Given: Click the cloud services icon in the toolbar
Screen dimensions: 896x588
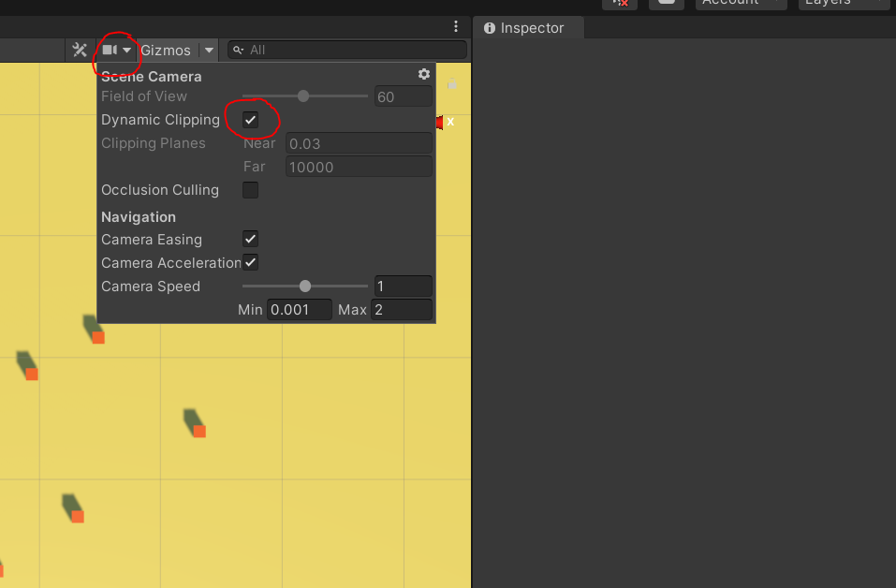Looking at the screenshot, I should click(x=667, y=4).
